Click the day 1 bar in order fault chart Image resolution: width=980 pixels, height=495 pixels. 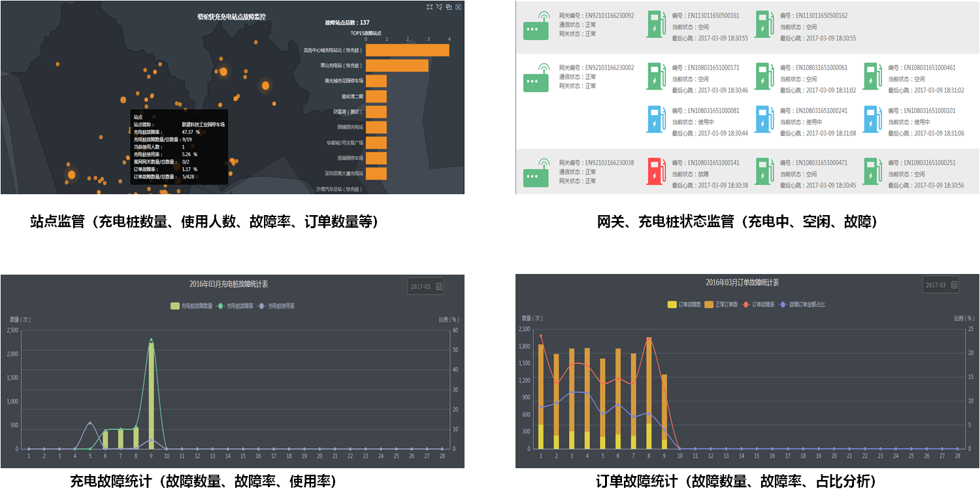[x=541, y=397]
